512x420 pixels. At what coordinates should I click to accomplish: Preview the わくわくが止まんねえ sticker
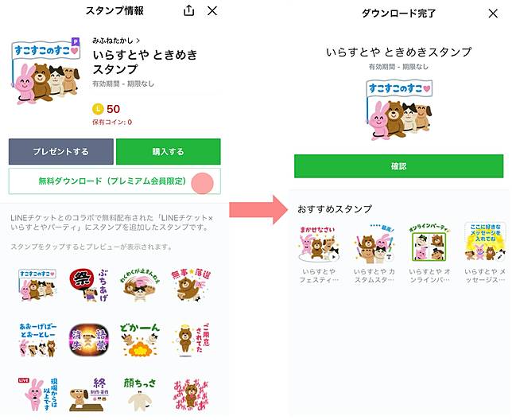[x=139, y=285]
